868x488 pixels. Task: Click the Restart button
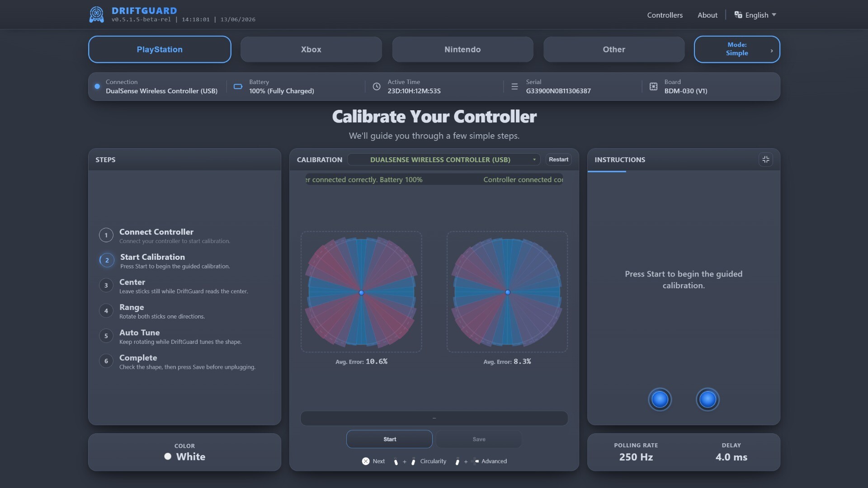(x=558, y=160)
